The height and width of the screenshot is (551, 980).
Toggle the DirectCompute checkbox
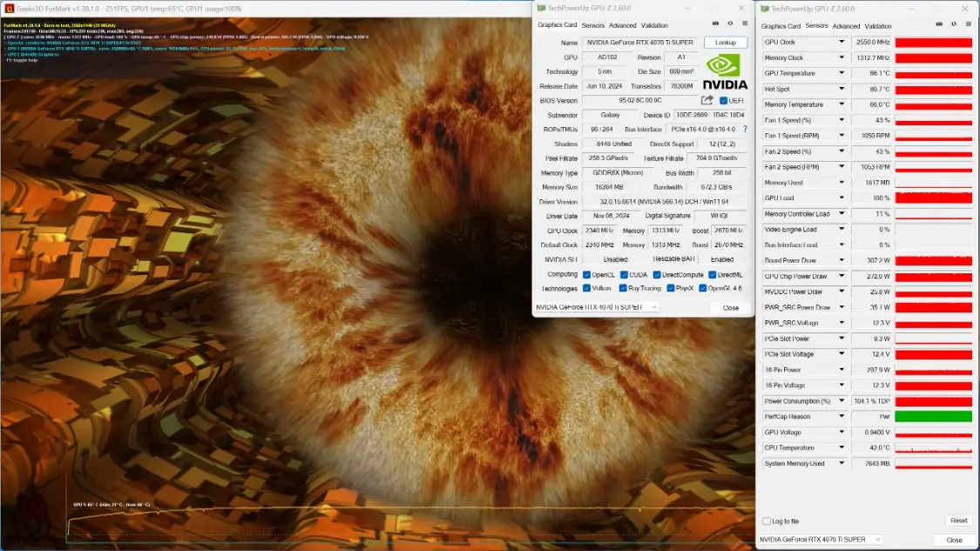pos(657,275)
